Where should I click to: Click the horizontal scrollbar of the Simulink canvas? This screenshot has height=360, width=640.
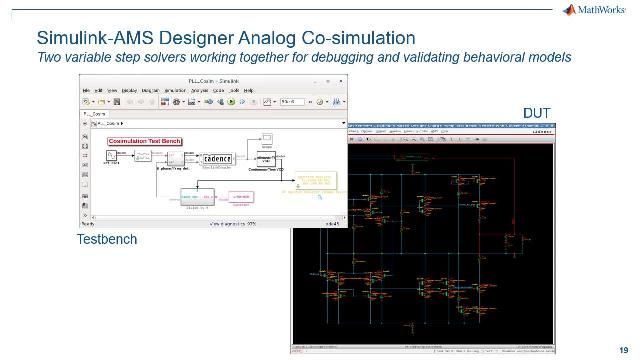coord(218,218)
